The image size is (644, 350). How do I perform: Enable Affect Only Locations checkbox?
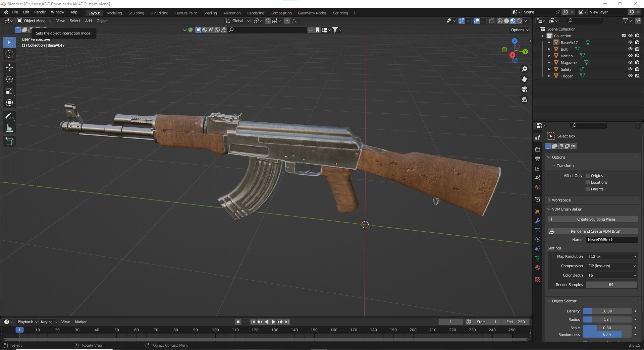(588, 182)
